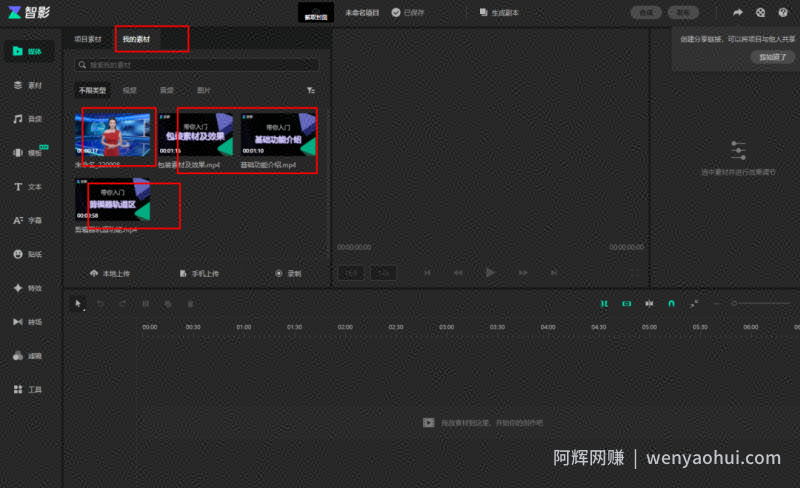Click the help question mark icon
The image size is (800, 488).
click(x=783, y=12)
